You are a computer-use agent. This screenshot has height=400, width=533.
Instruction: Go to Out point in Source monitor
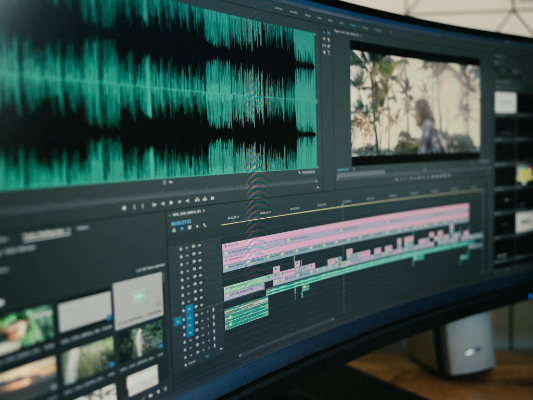(x=188, y=201)
